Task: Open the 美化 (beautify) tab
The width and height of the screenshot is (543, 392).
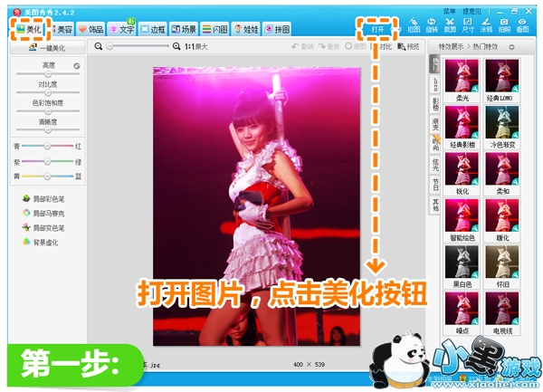Action: click(30, 30)
